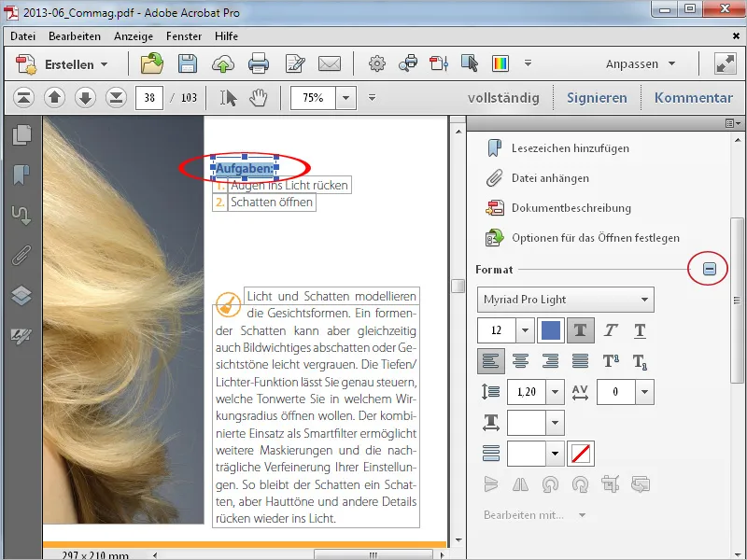Open the Anpassen customize dropdown
Image resolution: width=747 pixels, height=560 pixels.
pyautogui.click(x=641, y=63)
